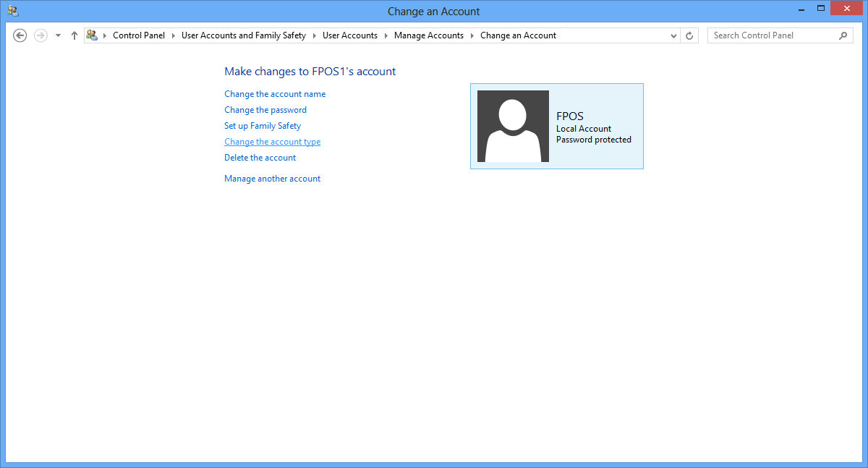Expand arrow before Control Panel breadcrumb
Viewport: 868px width, 468px height.
[105, 35]
